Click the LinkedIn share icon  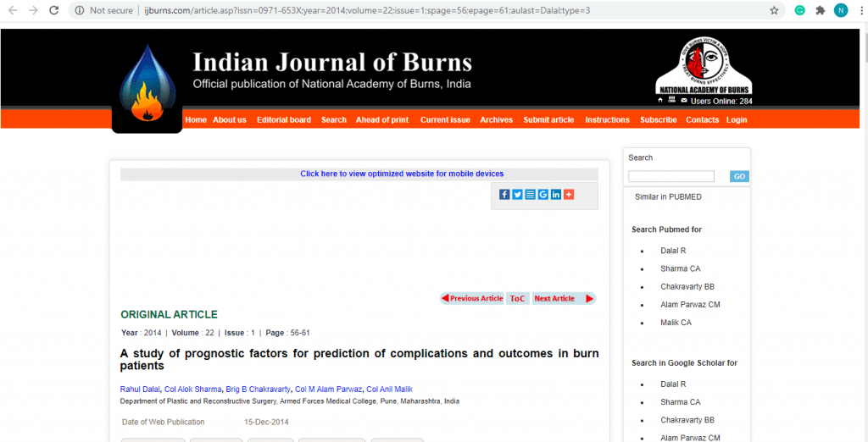coord(556,195)
